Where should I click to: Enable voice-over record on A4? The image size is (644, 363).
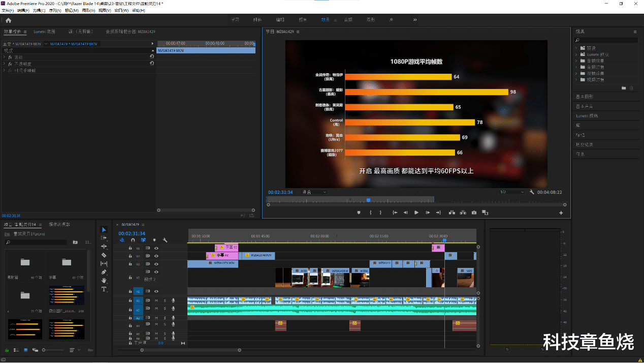coord(173,325)
